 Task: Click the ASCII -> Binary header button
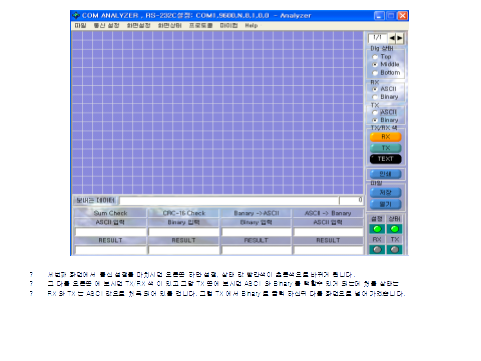pos(328,213)
